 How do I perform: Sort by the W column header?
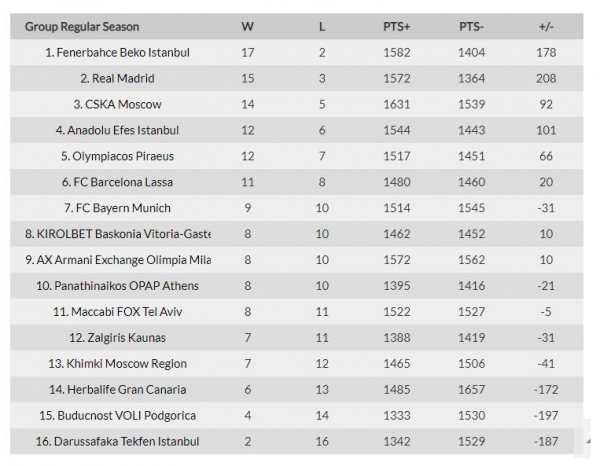(x=247, y=26)
